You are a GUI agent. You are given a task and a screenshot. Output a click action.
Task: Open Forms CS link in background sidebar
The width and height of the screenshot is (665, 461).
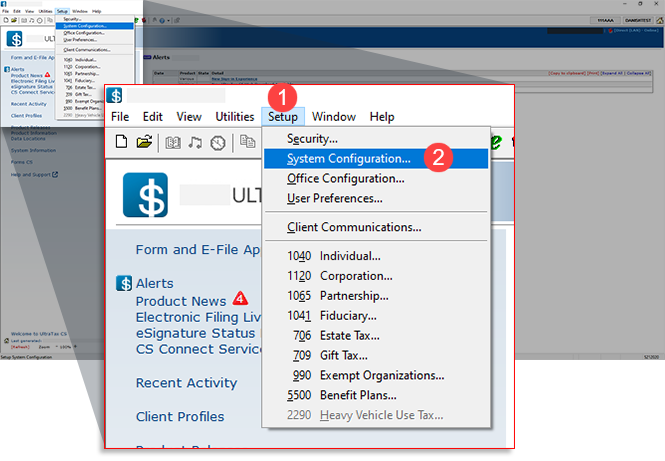[22, 162]
